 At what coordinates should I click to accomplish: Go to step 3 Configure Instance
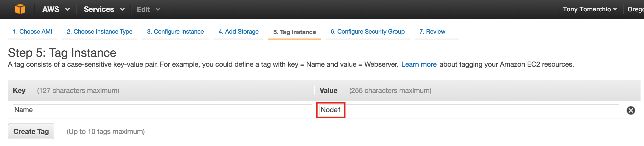(x=175, y=32)
